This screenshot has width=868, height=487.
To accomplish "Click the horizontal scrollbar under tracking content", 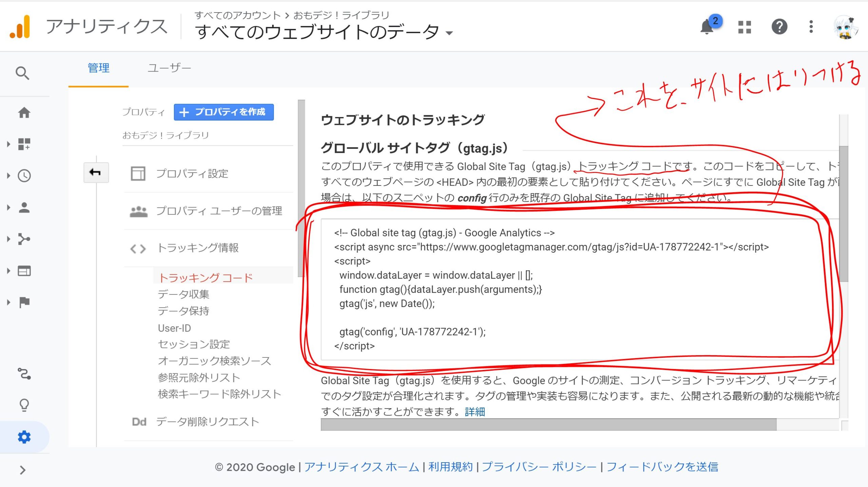I will (x=549, y=425).
